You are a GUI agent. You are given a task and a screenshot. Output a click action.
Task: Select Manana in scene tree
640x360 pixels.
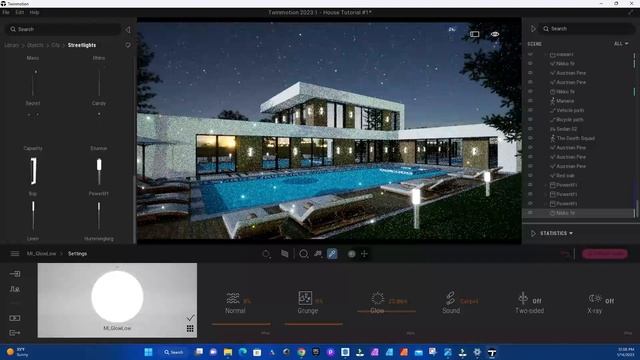[565, 101]
